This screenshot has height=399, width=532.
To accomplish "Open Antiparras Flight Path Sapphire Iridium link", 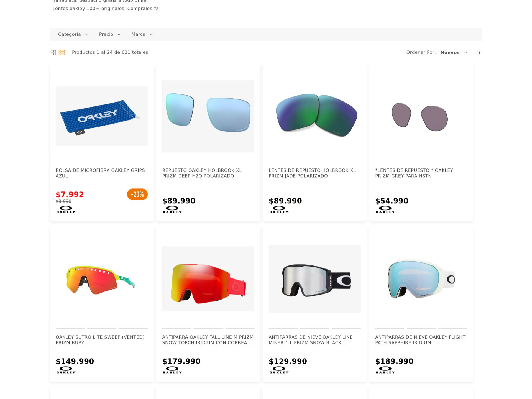I will (x=420, y=340).
